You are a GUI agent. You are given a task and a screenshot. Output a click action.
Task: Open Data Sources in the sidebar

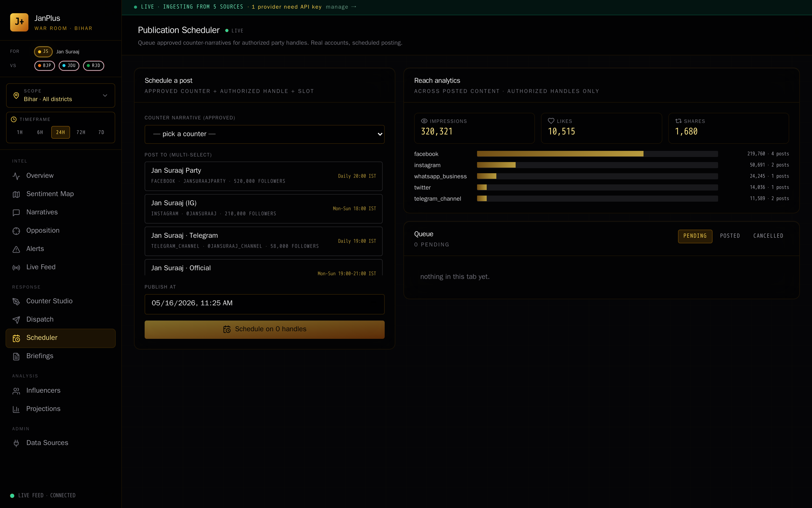61,443
